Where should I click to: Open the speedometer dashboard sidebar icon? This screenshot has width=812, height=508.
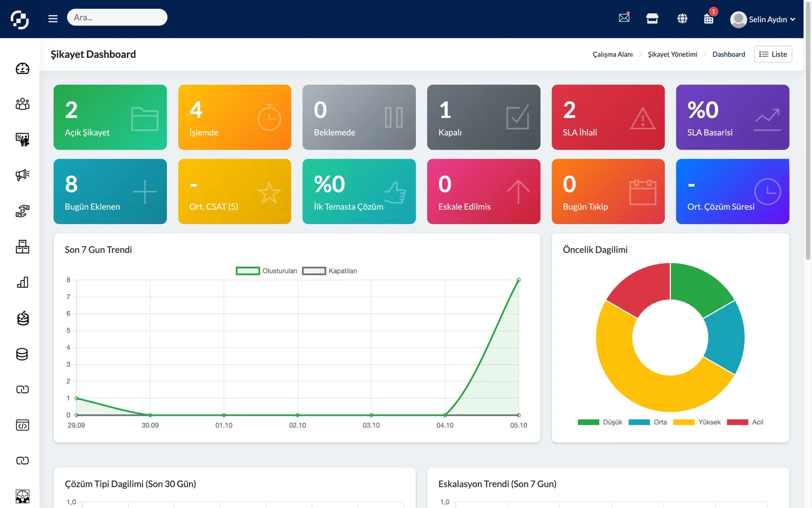[x=22, y=69]
